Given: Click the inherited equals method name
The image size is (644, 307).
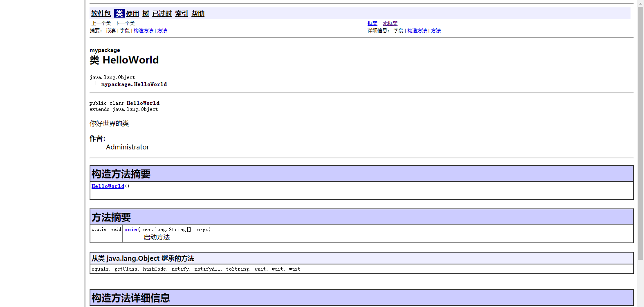Looking at the screenshot, I should pyautogui.click(x=100, y=269).
